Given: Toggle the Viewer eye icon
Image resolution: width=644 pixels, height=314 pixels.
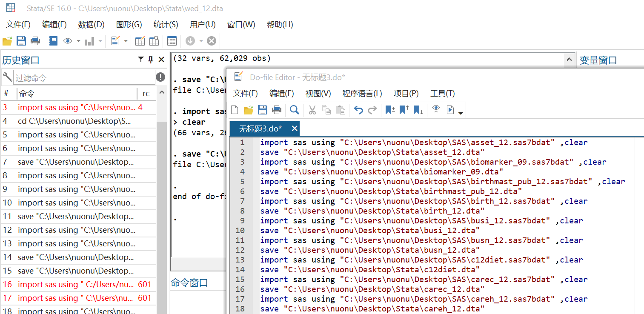Looking at the screenshot, I should point(68,41).
